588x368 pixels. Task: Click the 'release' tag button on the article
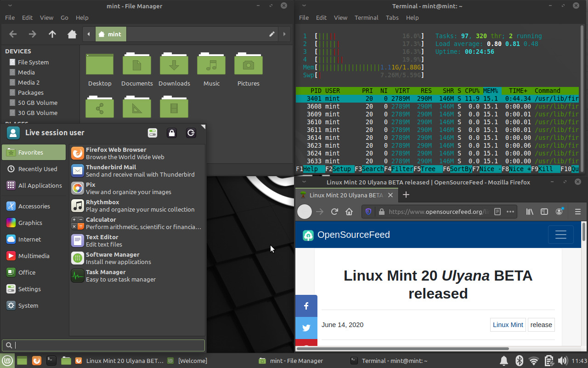tap(541, 325)
